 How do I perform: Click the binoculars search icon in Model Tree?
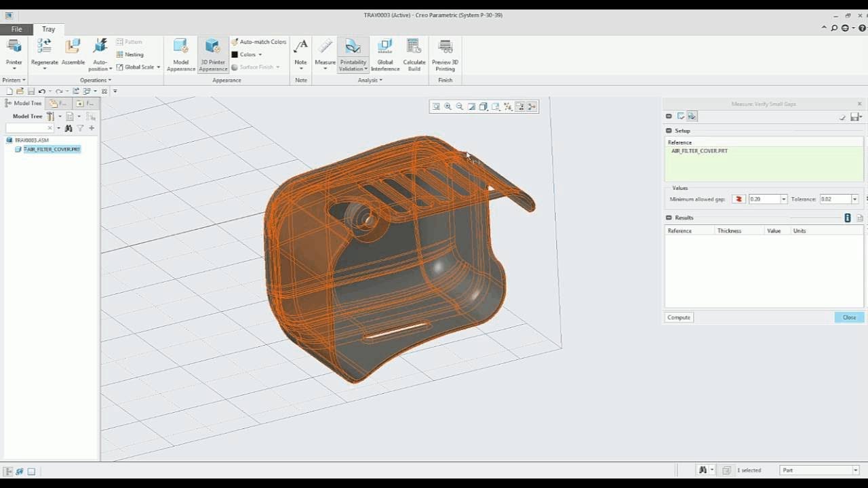click(x=68, y=128)
